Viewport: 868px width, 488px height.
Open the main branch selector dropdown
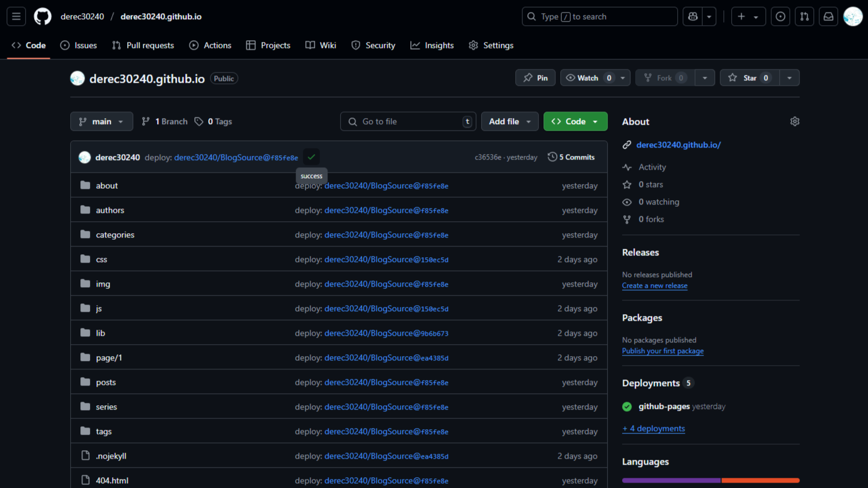tap(101, 122)
